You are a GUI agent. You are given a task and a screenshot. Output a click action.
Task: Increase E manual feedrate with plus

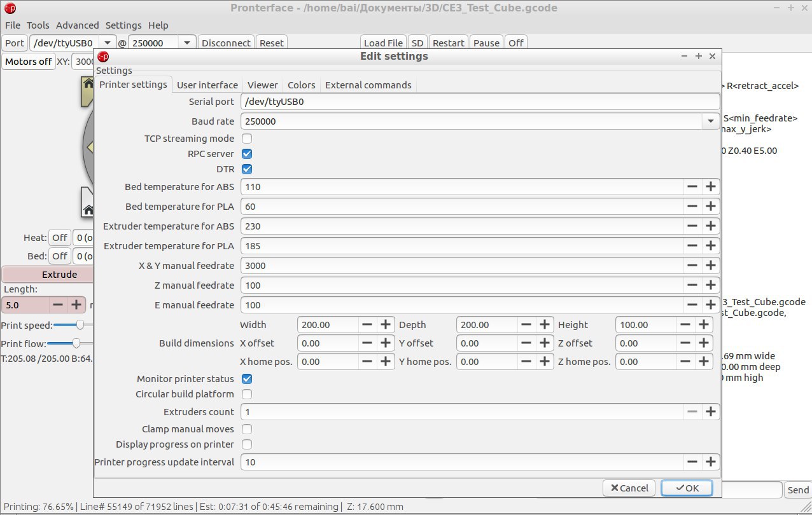pyautogui.click(x=711, y=305)
